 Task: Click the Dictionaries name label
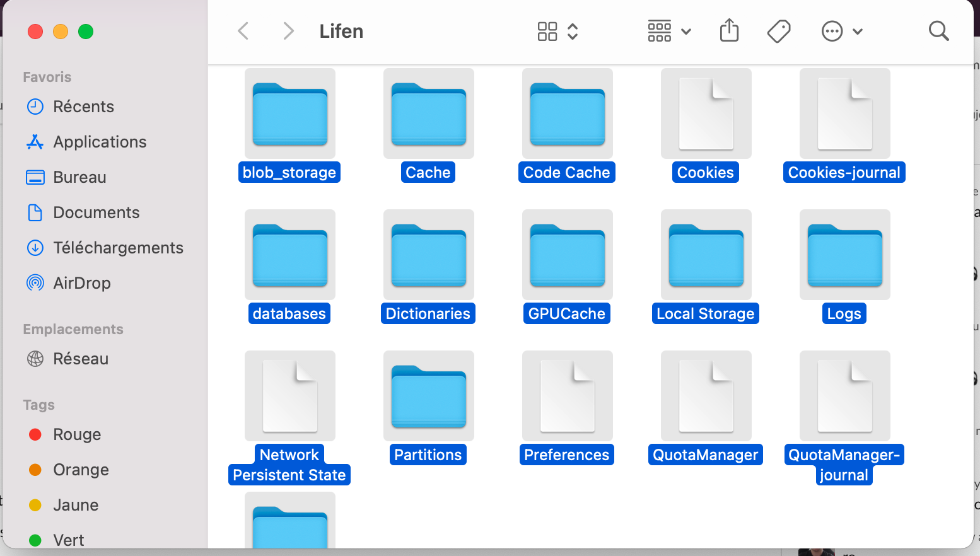[x=428, y=313]
